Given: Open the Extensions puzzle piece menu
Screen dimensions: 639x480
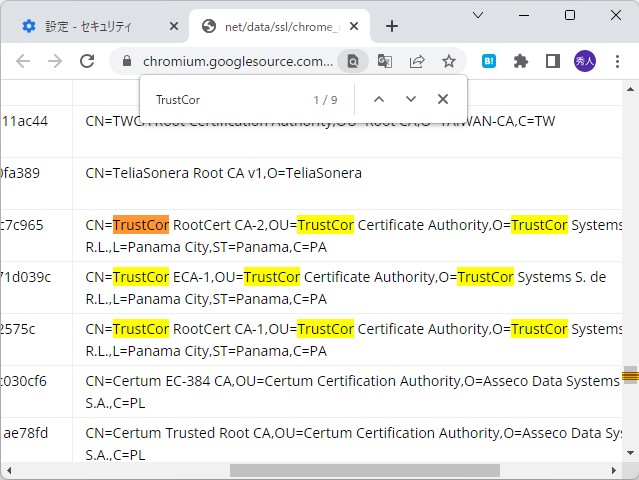Looking at the screenshot, I should (521, 62).
